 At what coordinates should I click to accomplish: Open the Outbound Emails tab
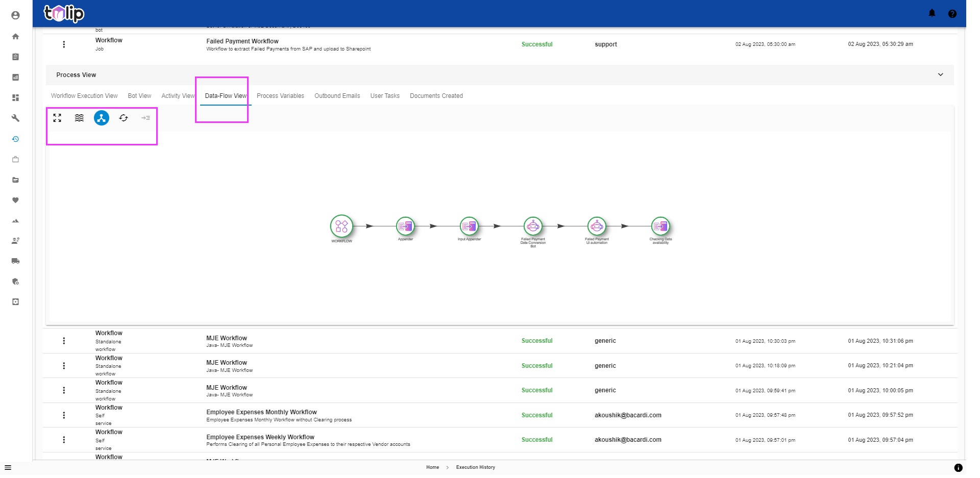[x=337, y=96]
